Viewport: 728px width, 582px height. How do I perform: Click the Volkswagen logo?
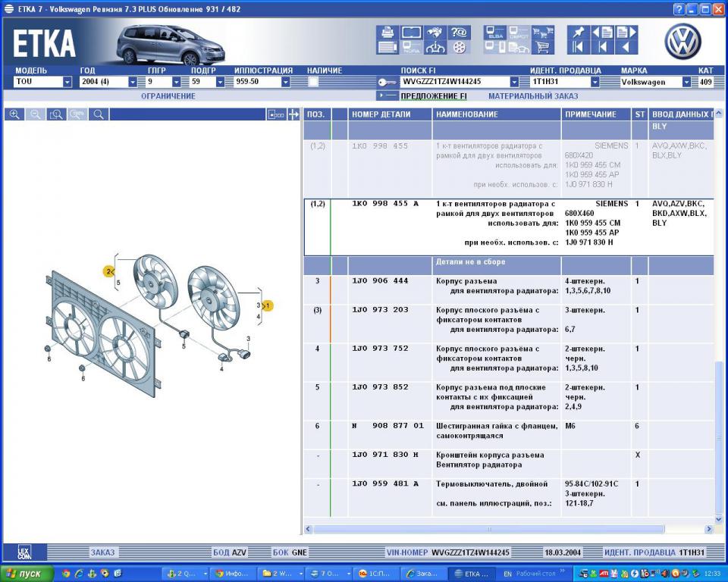pyautogui.click(x=682, y=42)
